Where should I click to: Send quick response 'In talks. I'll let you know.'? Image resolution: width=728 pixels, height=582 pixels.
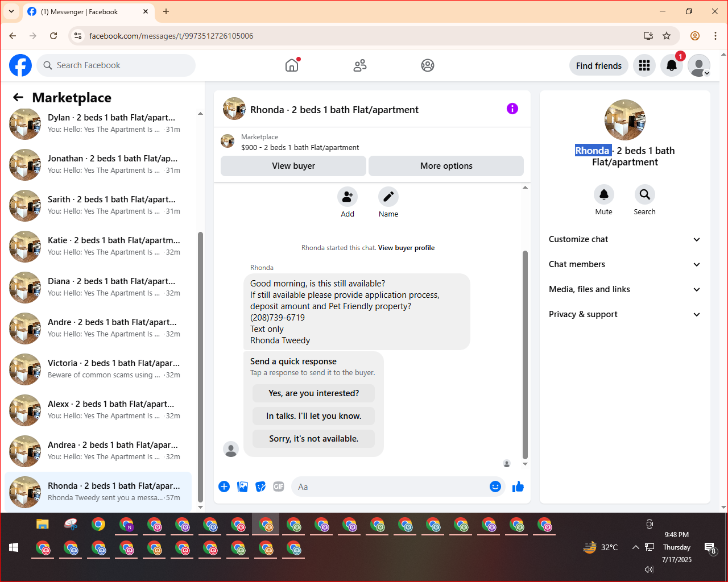pyautogui.click(x=314, y=416)
